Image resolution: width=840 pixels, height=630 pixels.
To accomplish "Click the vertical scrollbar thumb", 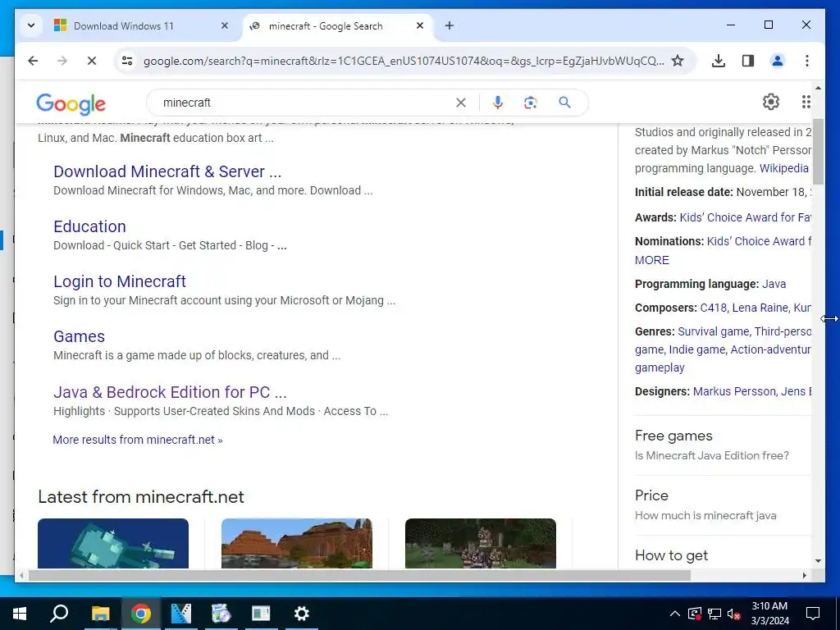I will (818, 151).
